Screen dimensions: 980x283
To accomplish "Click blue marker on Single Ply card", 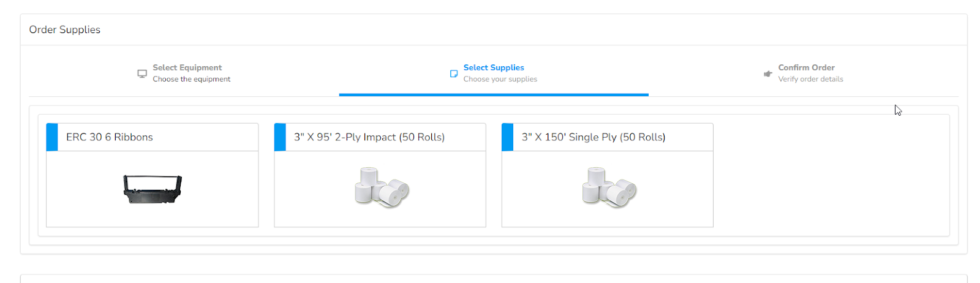I will 507,137.
